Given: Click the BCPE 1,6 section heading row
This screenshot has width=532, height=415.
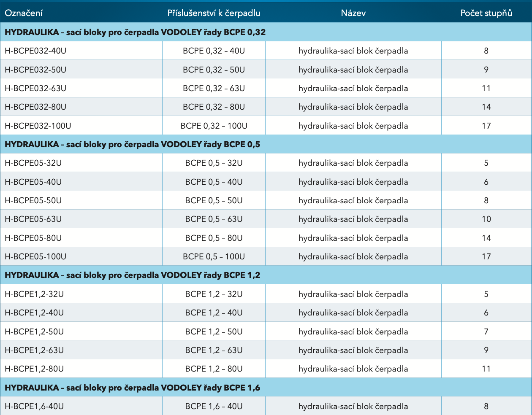Looking at the screenshot, I should [x=266, y=388].
